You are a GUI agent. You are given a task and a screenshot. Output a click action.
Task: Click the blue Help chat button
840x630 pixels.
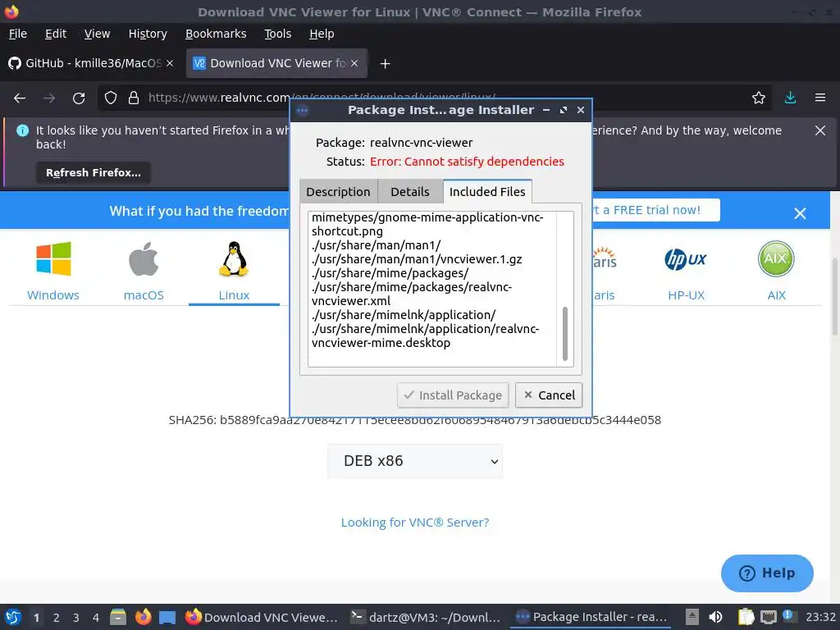click(767, 573)
